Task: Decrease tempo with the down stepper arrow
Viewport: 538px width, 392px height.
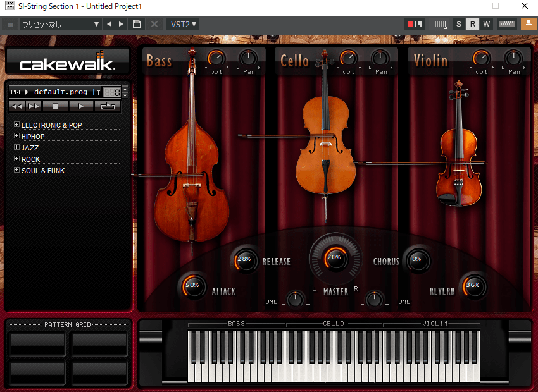Action: coord(125,95)
